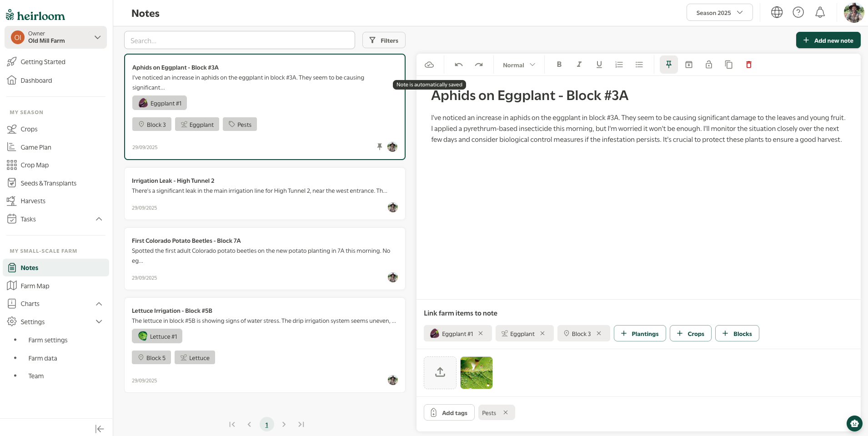Insert a numbered list
This screenshot has height=436, width=868.
click(619, 65)
